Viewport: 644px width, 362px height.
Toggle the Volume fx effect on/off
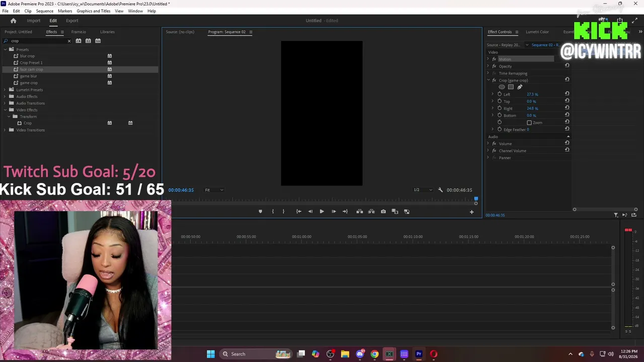click(x=494, y=144)
